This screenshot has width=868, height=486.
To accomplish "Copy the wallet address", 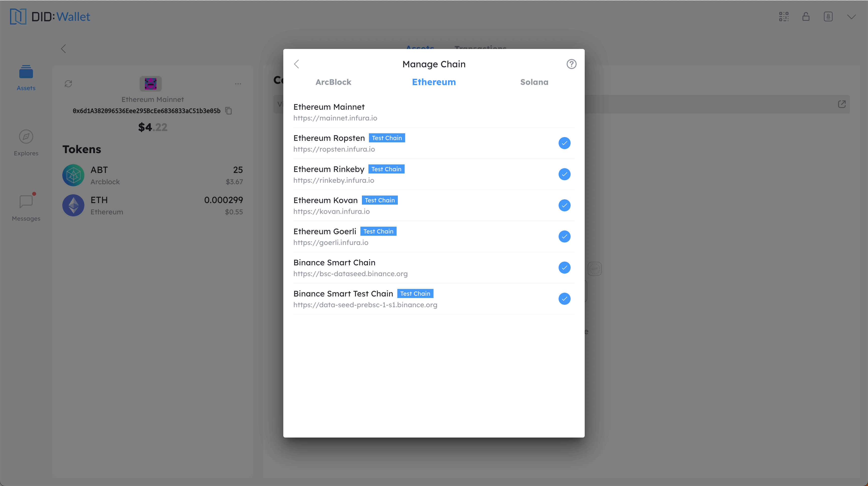I will [x=229, y=111].
